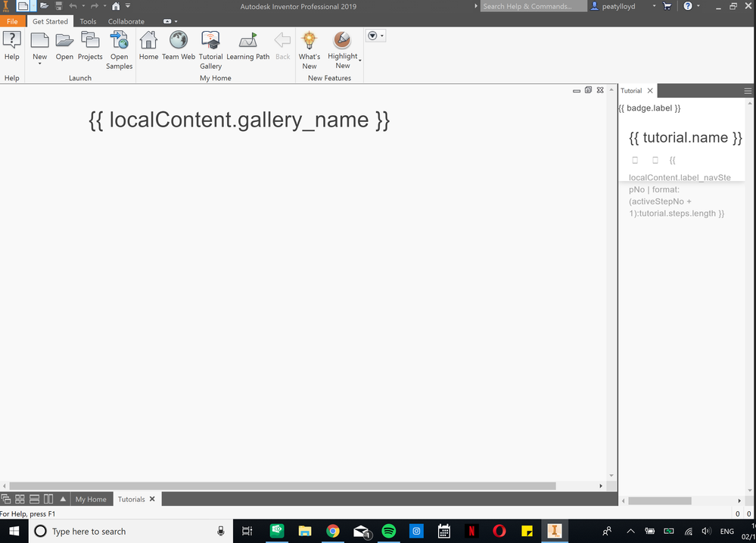The height and width of the screenshot is (543, 756).
Task: Close the Tutorial side panel
Action: (650, 91)
